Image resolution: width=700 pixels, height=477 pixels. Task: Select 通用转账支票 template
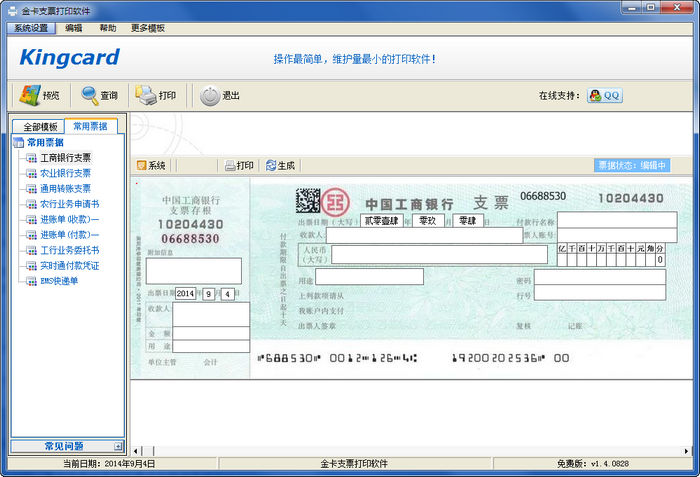click(x=66, y=188)
